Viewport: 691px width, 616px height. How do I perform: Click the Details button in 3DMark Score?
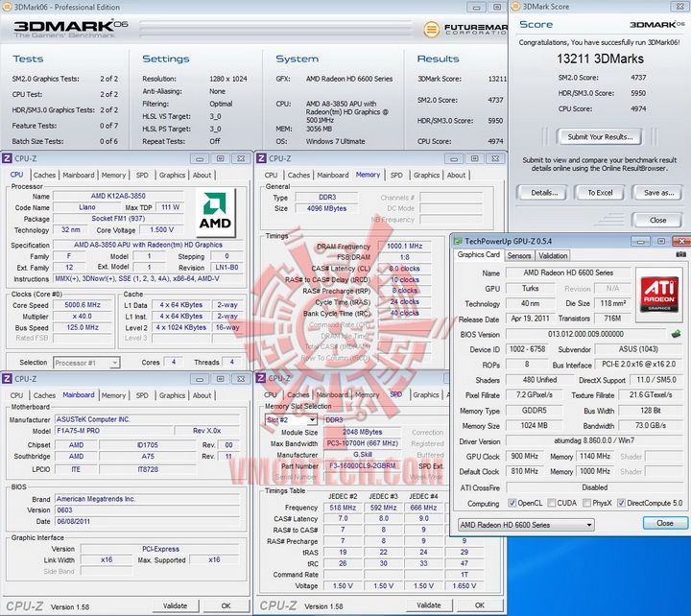click(544, 193)
